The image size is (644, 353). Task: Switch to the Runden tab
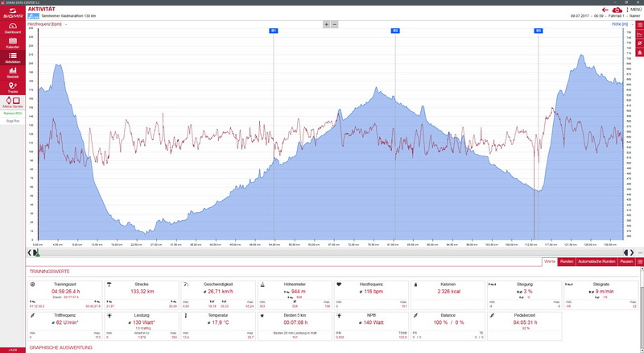tap(567, 262)
